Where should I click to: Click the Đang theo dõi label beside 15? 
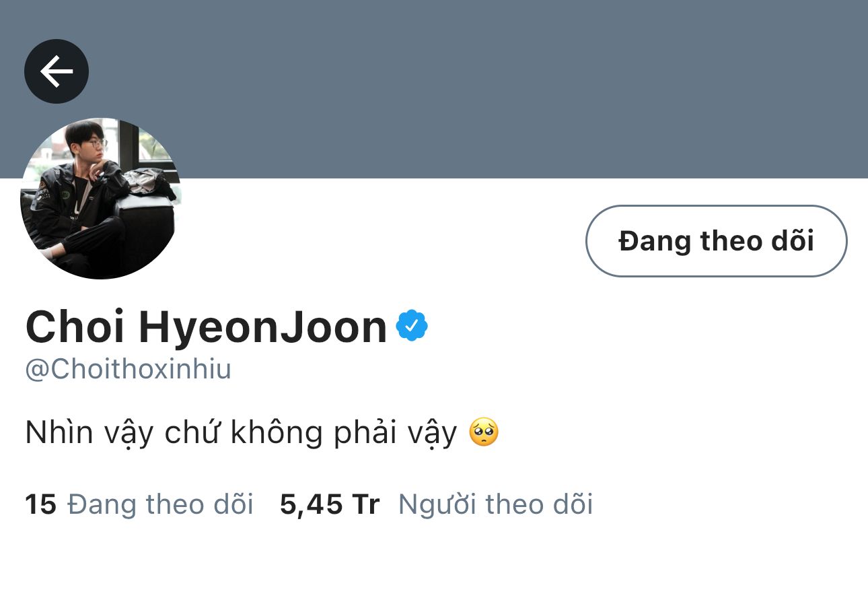[x=161, y=504]
